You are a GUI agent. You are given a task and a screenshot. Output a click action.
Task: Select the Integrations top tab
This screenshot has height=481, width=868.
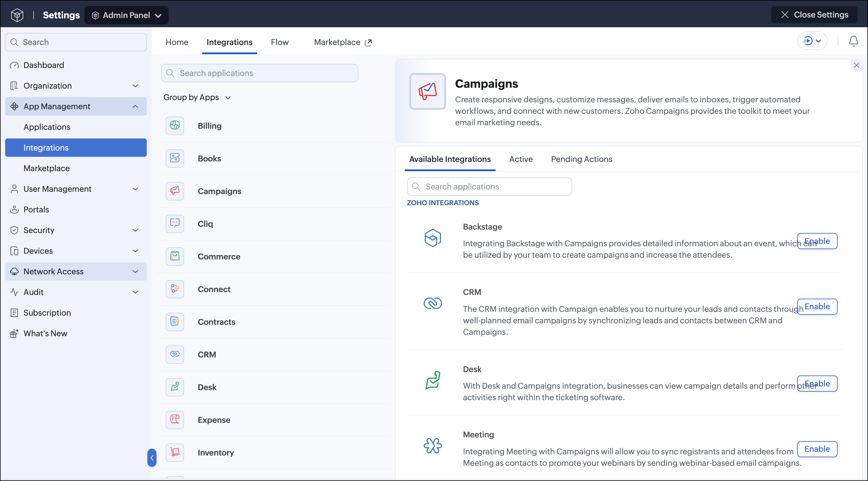[x=229, y=42]
